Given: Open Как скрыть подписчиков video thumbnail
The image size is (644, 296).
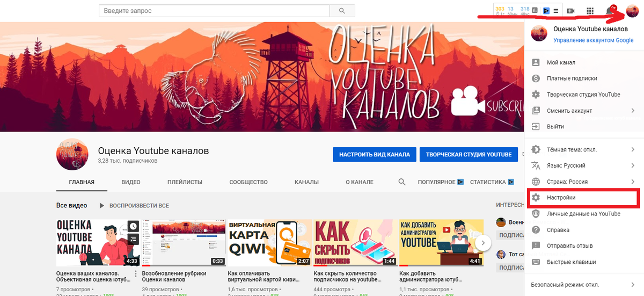Looking at the screenshot, I should click(355, 243).
